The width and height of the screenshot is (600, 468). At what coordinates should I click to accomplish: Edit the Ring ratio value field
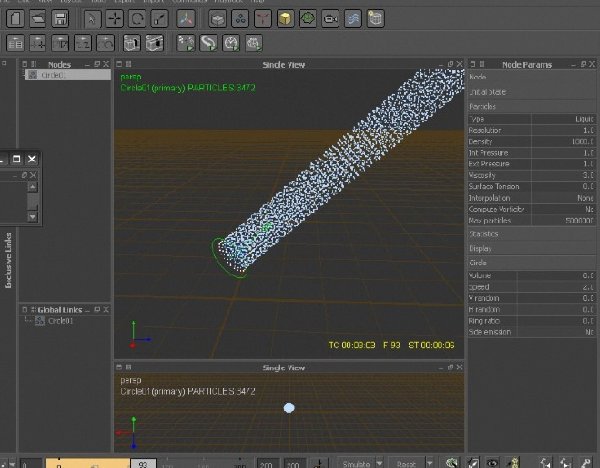click(x=556, y=321)
